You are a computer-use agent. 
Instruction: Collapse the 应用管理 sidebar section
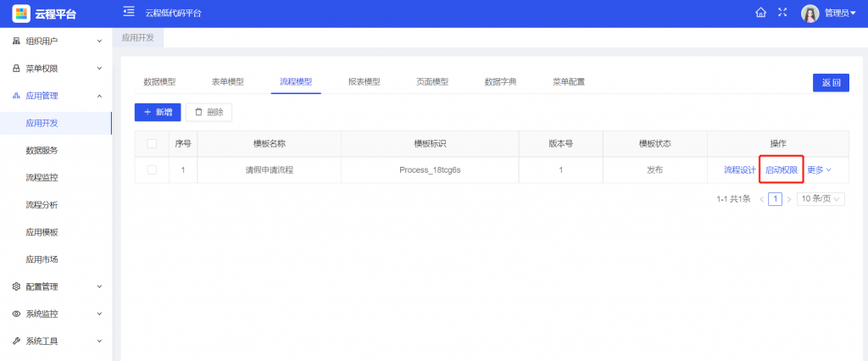(56, 96)
